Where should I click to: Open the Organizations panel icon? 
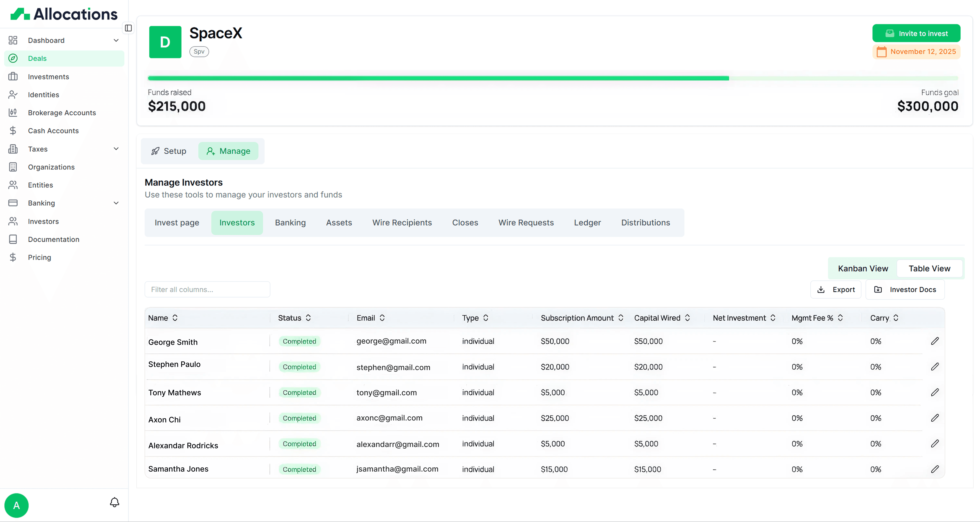13,167
